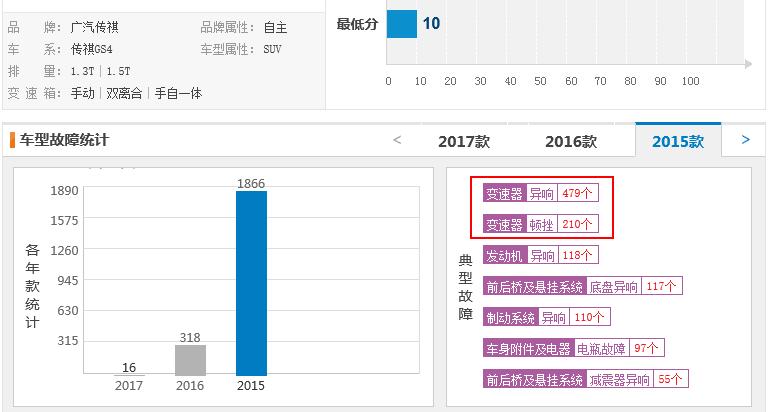Open 车身附件及电器 电瓶故障 97个 tag
The width and height of the screenshot is (770, 412).
(x=574, y=348)
